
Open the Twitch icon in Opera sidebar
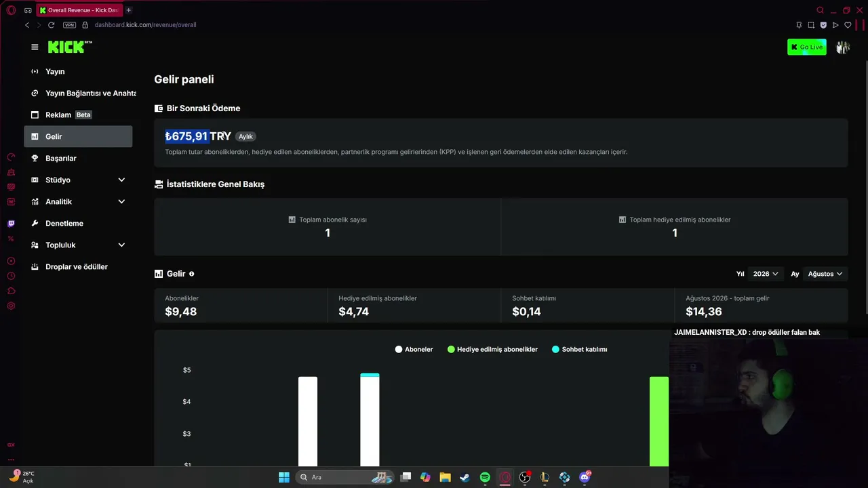[11, 224]
